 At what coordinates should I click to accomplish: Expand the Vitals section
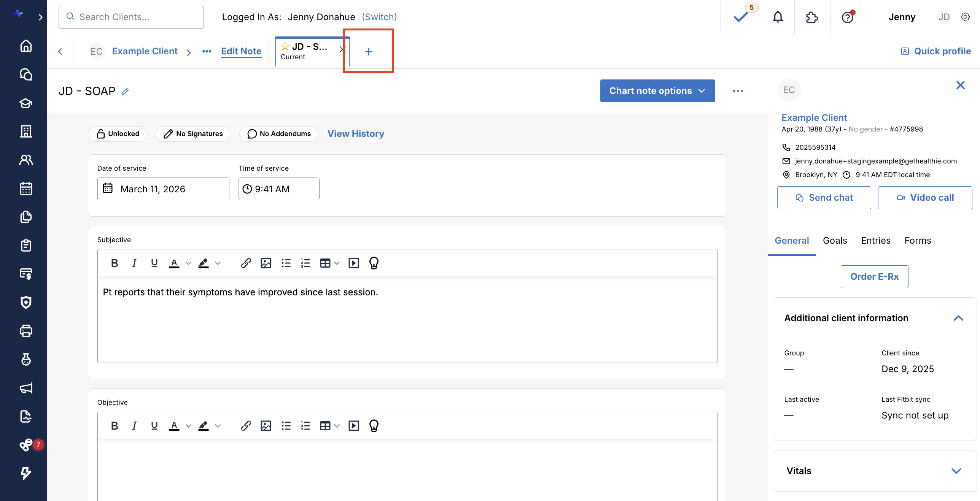point(956,471)
